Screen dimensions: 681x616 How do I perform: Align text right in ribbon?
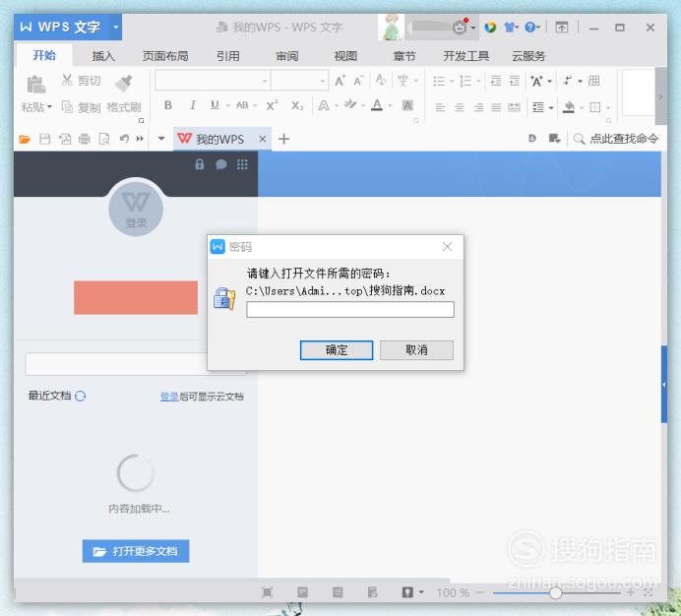click(x=478, y=107)
